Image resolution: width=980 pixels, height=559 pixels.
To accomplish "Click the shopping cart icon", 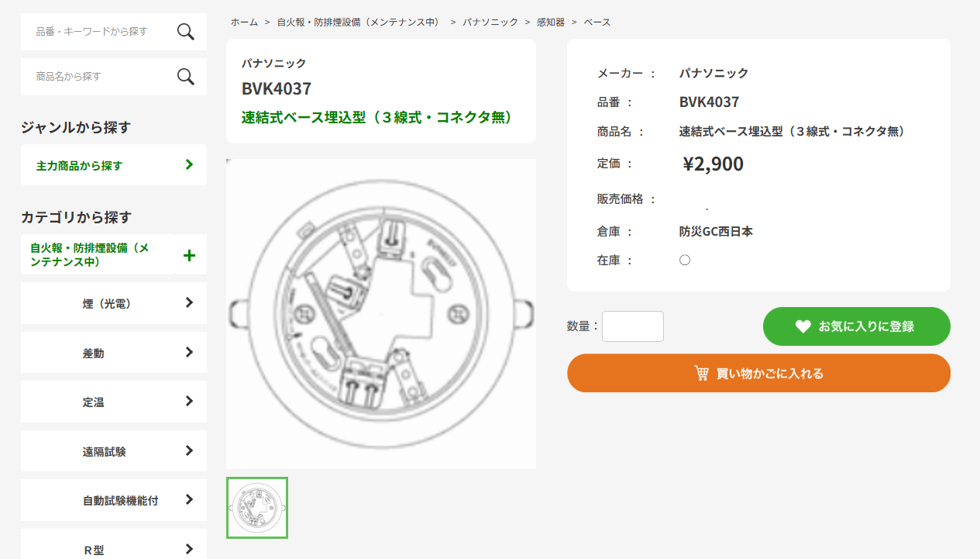I will [x=702, y=373].
